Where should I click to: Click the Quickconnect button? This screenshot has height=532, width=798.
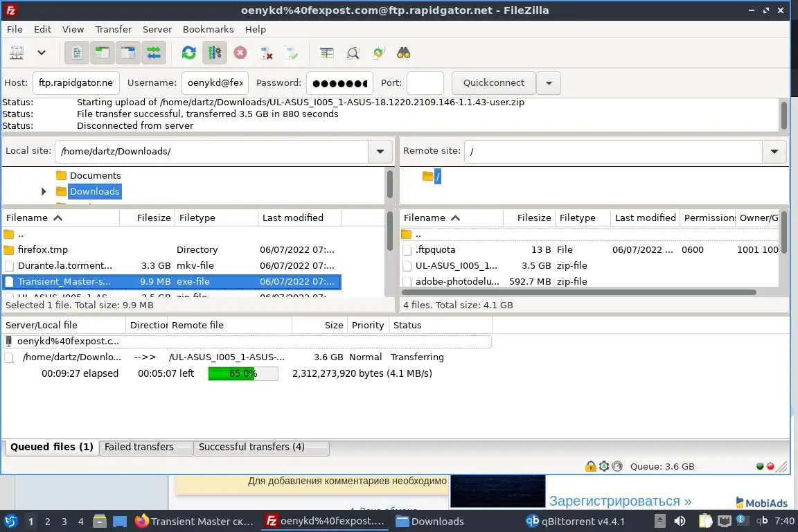click(493, 82)
